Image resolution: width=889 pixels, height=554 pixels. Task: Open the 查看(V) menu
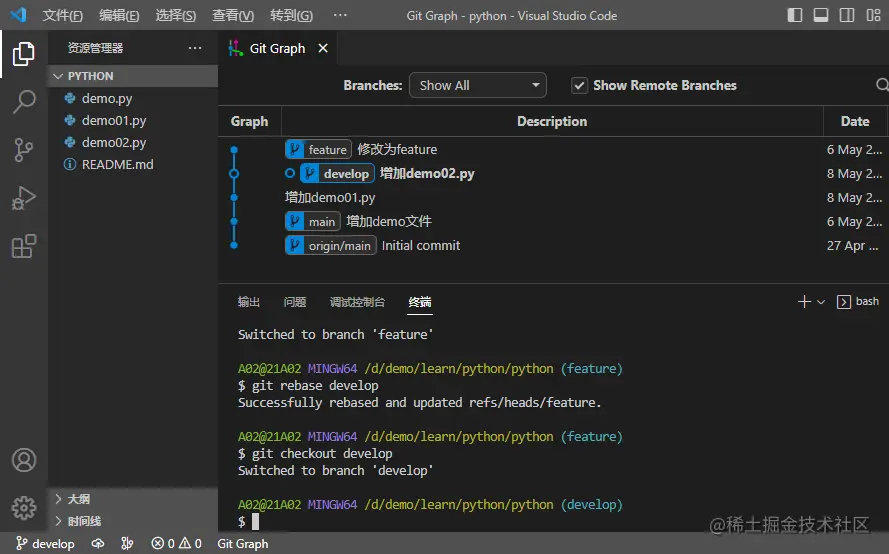pos(233,15)
